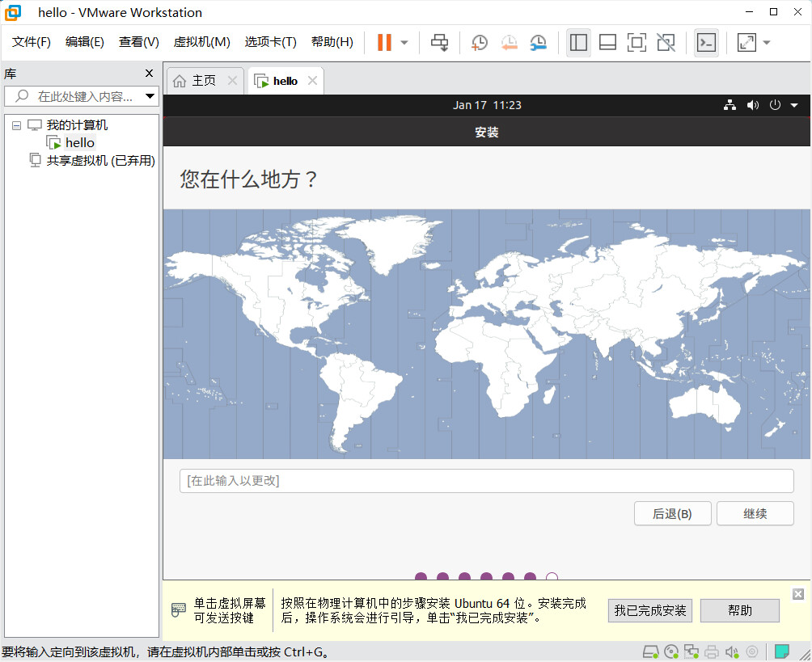Expand the Ubuntu system menu arrow
Screen dimensions: 812x662
click(x=794, y=106)
